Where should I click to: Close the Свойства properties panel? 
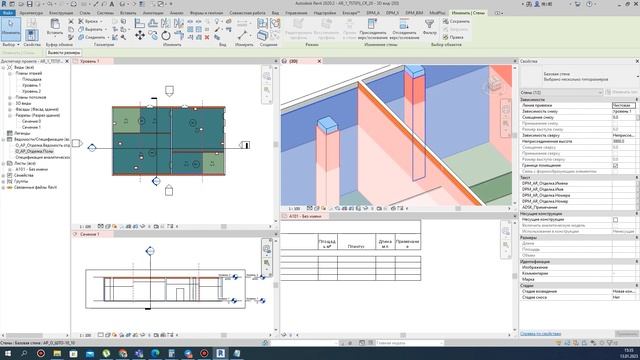point(637,61)
